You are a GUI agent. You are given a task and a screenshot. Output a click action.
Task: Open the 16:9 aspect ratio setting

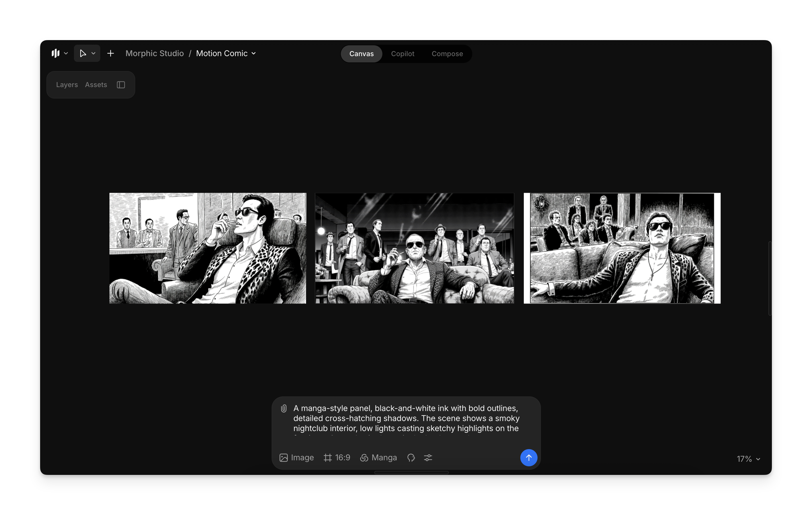click(337, 457)
